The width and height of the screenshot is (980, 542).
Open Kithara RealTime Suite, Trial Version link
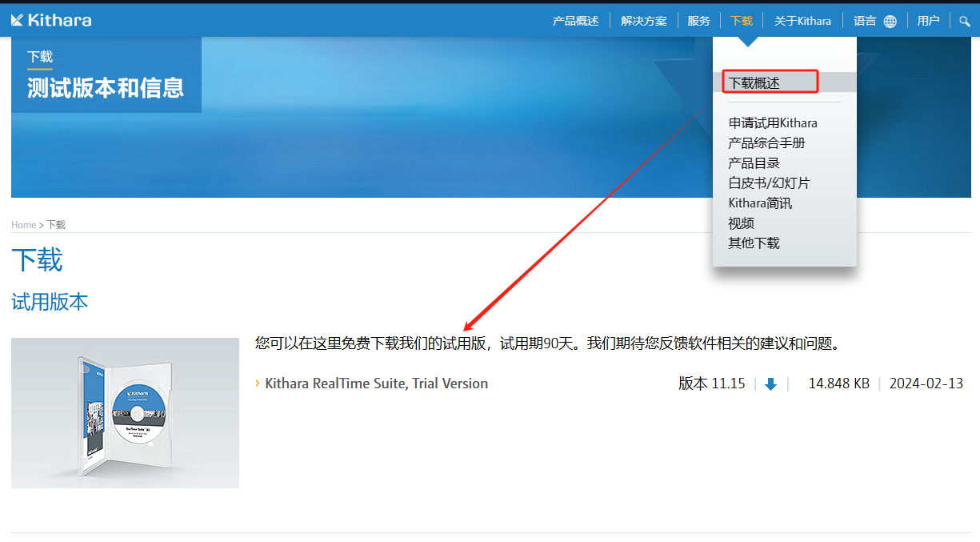tap(376, 383)
